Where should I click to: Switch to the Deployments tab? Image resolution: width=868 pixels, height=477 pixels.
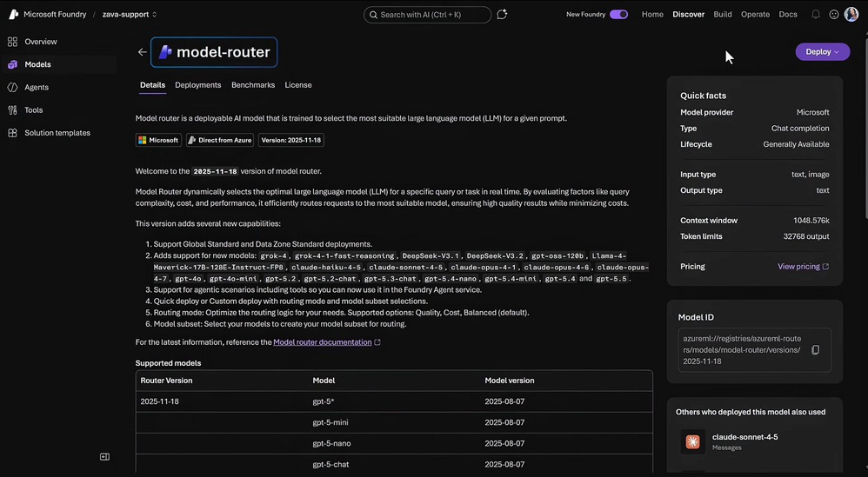(x=197, y=85)
